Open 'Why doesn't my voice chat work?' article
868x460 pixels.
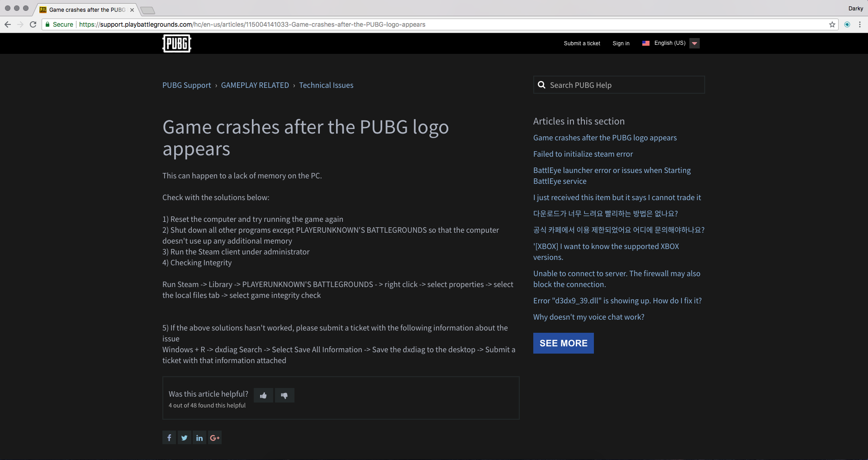coord(589,317)
